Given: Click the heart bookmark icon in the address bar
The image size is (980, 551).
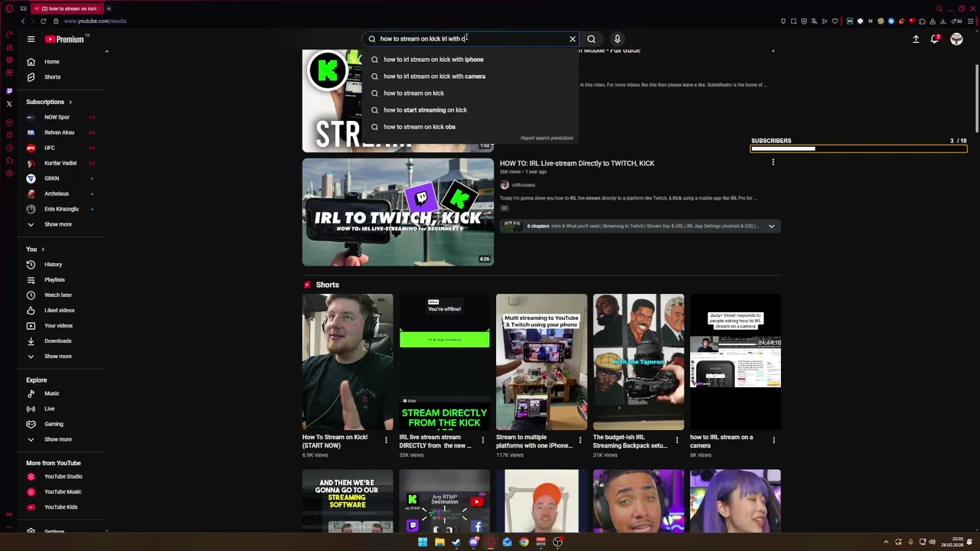Looking at the screenshot, I should (835, 21).
